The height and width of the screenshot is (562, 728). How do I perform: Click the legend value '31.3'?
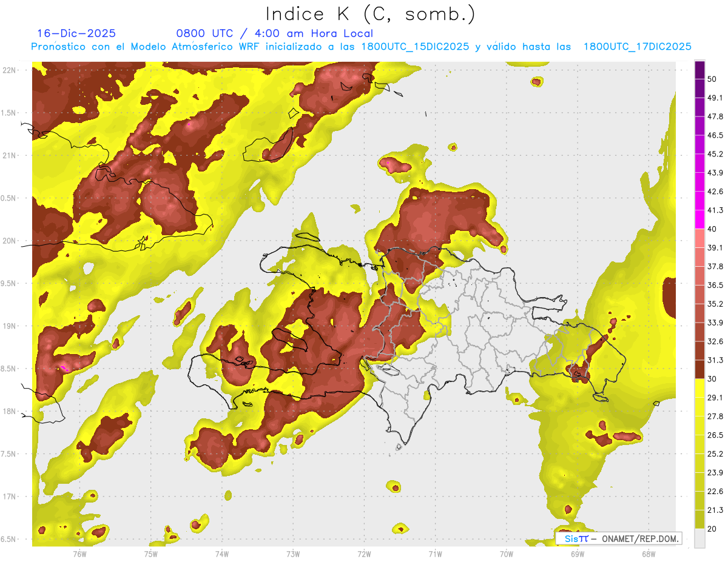click(x=715, y=360)
